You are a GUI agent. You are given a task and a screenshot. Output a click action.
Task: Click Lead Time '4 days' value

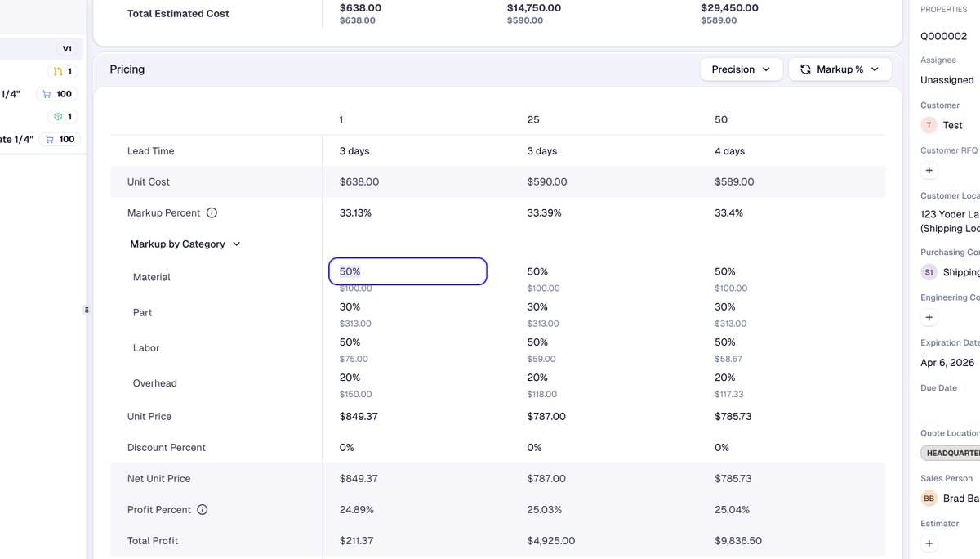729,151
